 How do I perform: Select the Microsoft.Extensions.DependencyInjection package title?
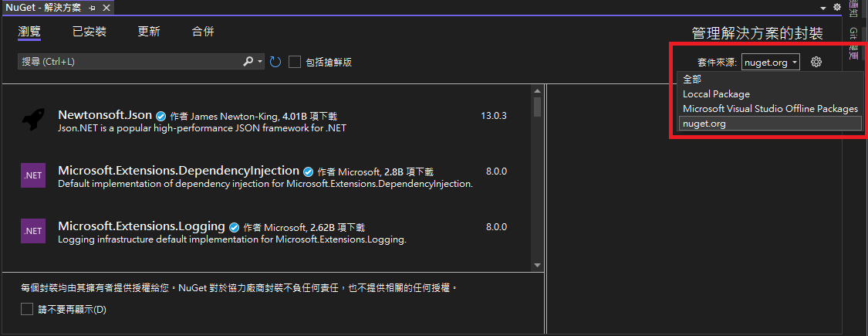[x=178, y=170]
